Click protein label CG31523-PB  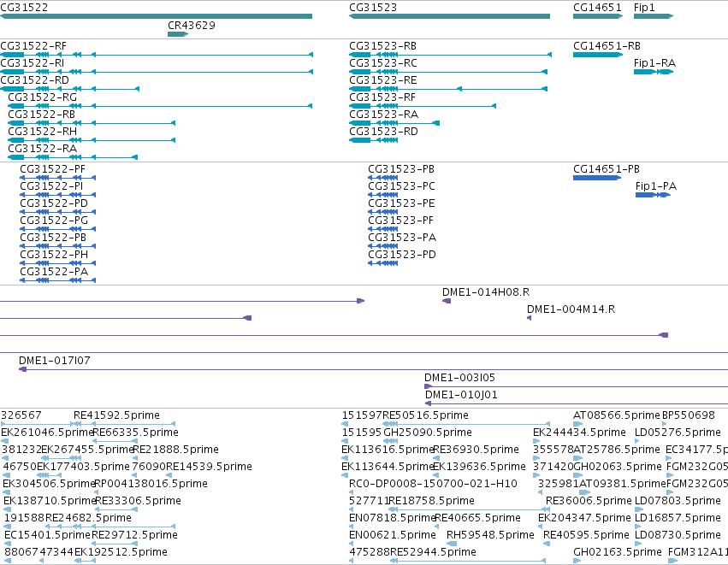pos(401,169)
